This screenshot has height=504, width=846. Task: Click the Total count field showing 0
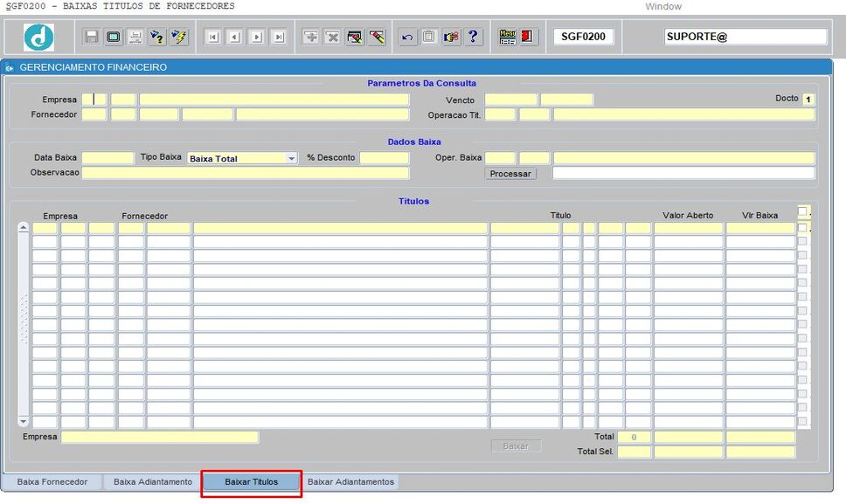634,437
